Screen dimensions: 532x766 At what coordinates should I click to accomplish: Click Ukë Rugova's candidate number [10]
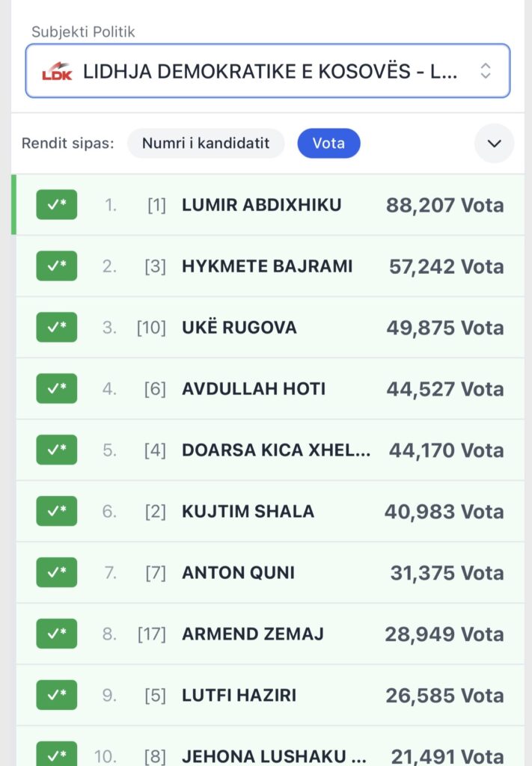tap(151, 328)
